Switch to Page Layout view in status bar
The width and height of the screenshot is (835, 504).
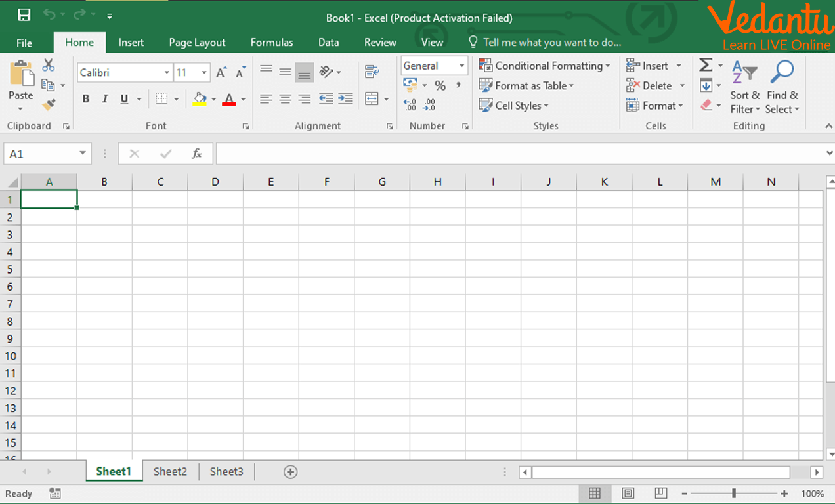pos(628,493)
